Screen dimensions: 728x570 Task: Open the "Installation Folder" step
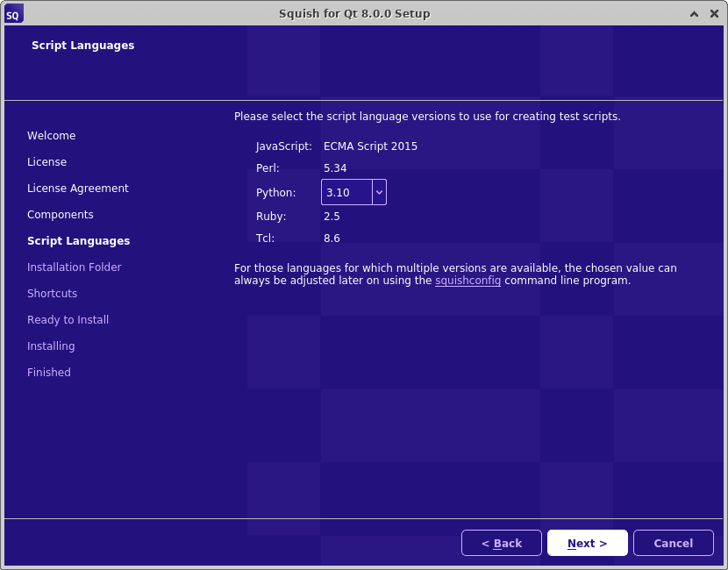point(74,267)
